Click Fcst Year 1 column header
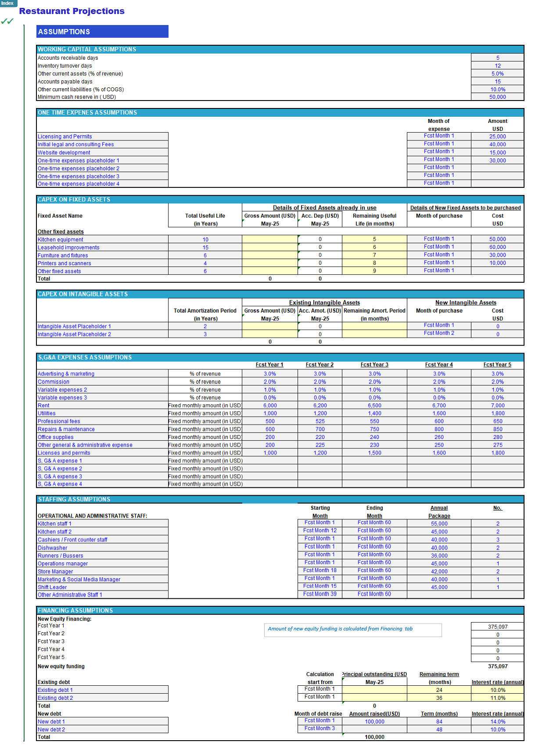 269,365
